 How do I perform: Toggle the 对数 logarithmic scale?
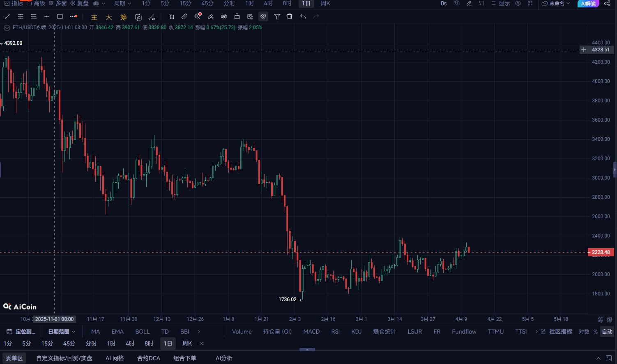tap(584, 332)
